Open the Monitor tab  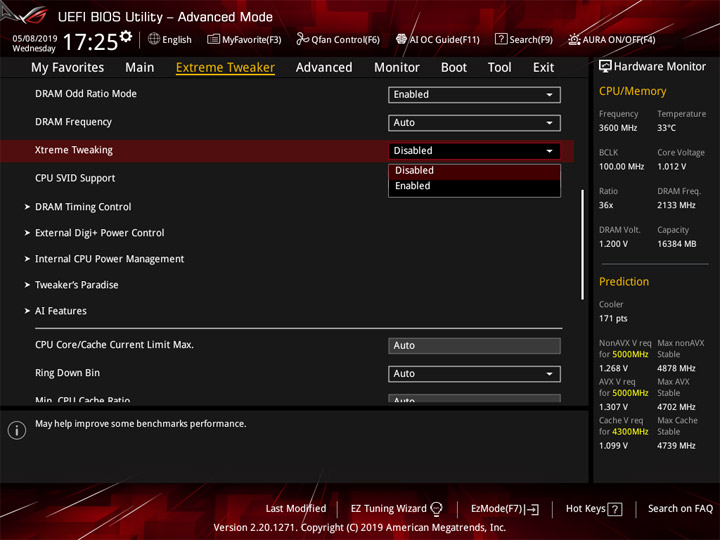coord(397,68)
